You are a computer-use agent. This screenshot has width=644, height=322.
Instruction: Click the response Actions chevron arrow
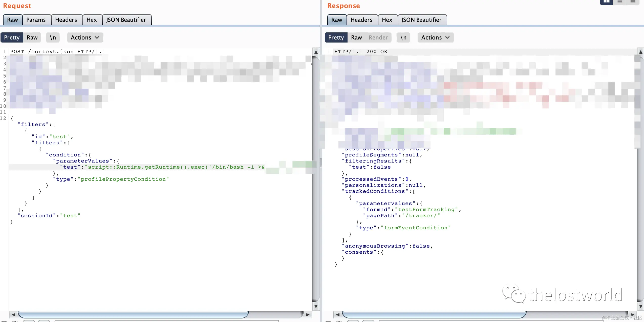tap(447, 37)
